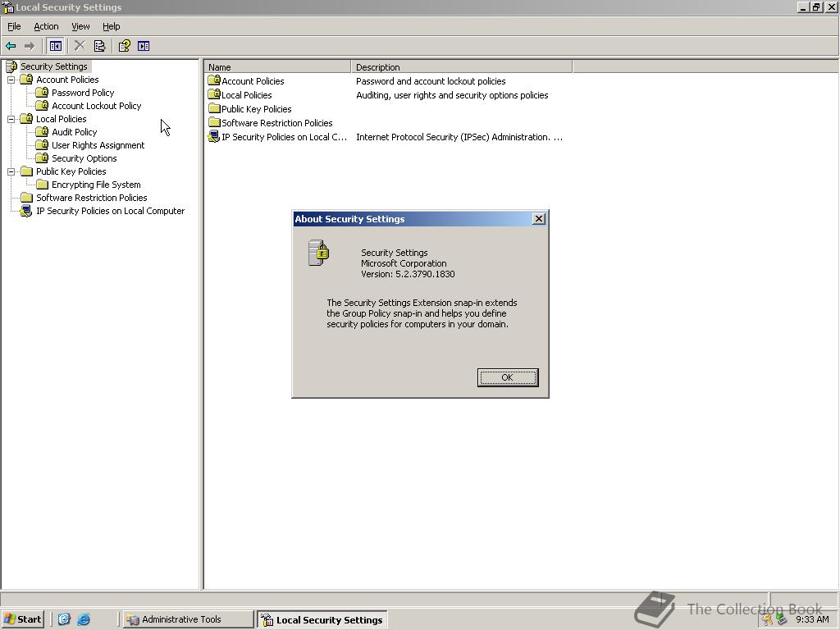
Task: Click the IP Security Policies tree icon
Action: 25,211
